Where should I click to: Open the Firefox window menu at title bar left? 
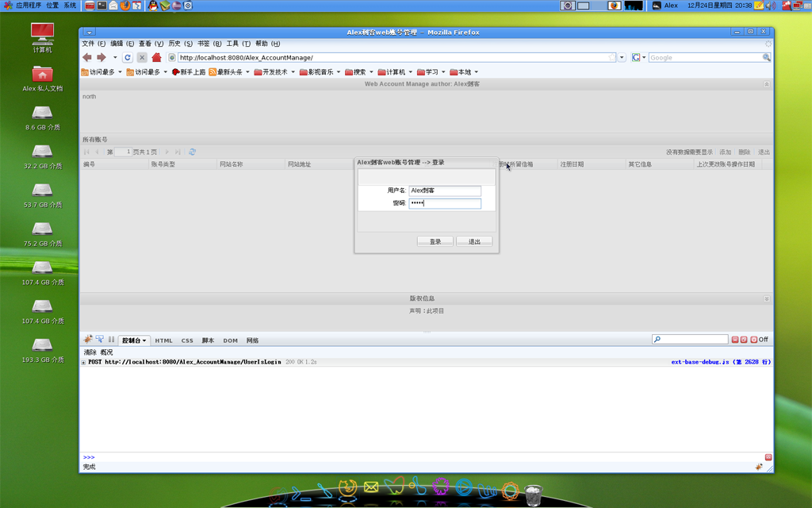89,32
